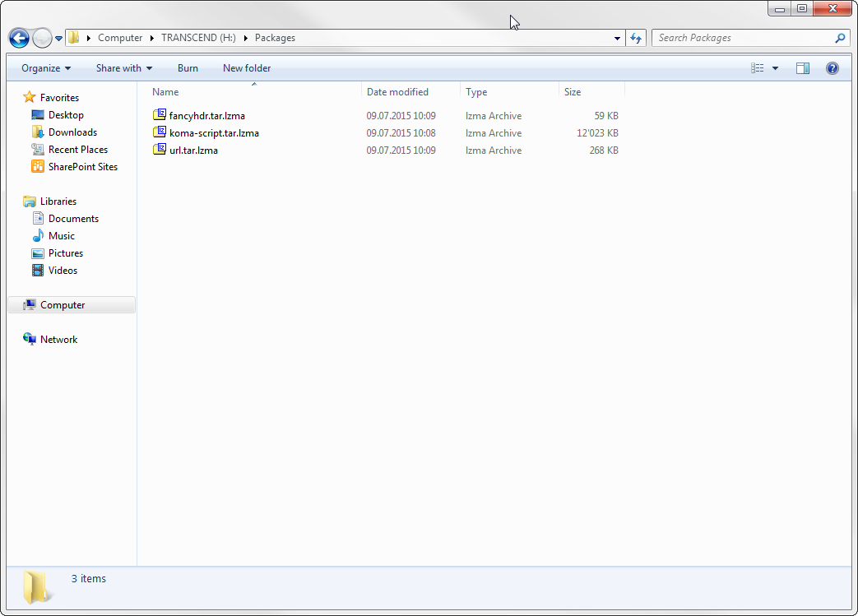This screenshot has width=858, height=616.
Task: Open the Help question mark icon
Action: click(x=832, y=68)
